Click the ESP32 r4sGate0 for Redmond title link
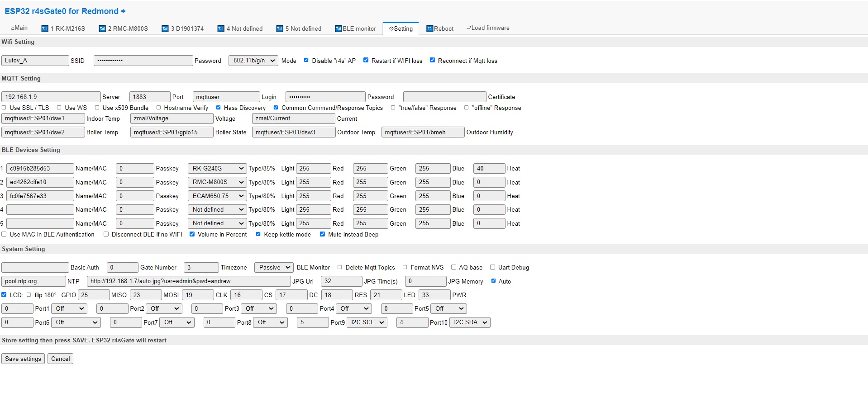Screen dimensions: 868x393 pyautogui.click(x=65, y=11)
